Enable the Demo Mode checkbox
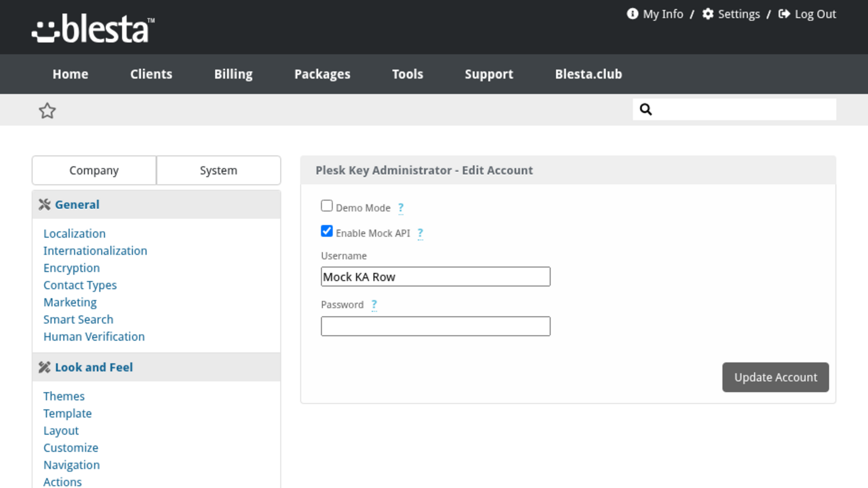 [x=326, y=206]
